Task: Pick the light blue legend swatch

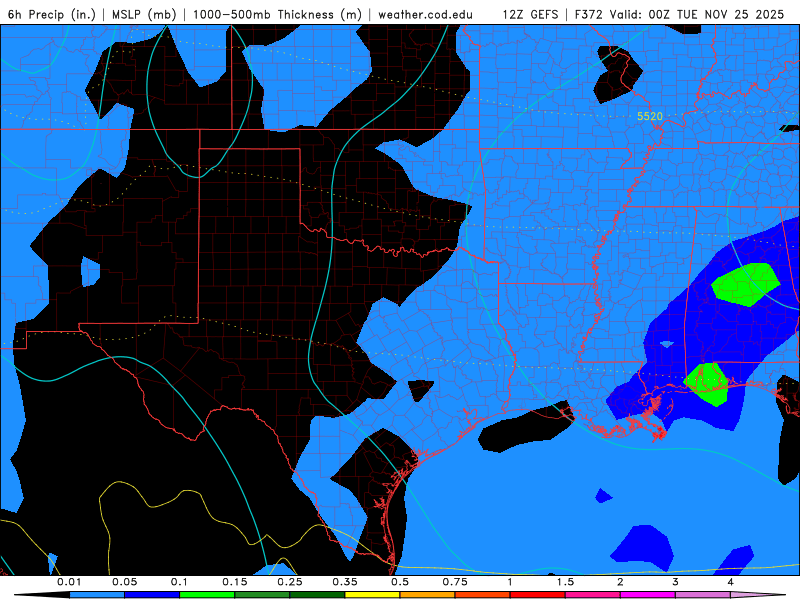Action: click(97, 595)
